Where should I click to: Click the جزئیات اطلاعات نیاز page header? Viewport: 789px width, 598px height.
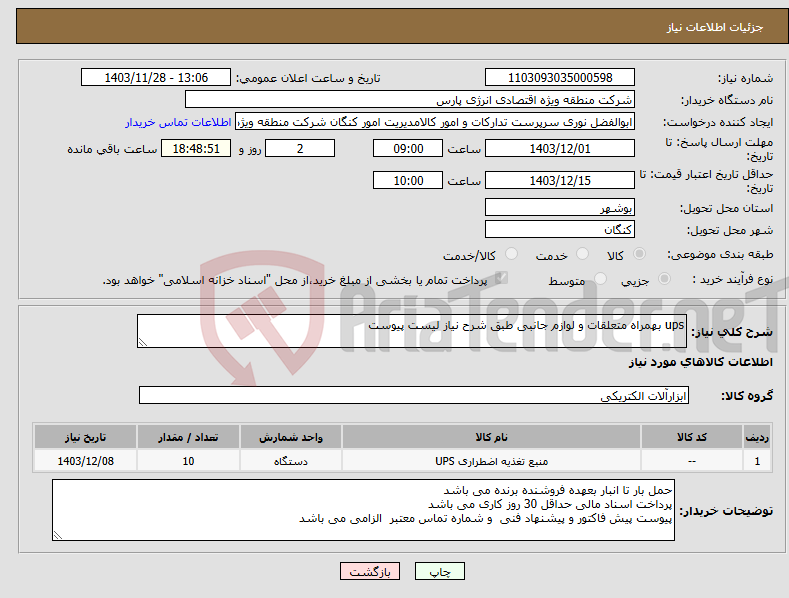coord(715,27)
